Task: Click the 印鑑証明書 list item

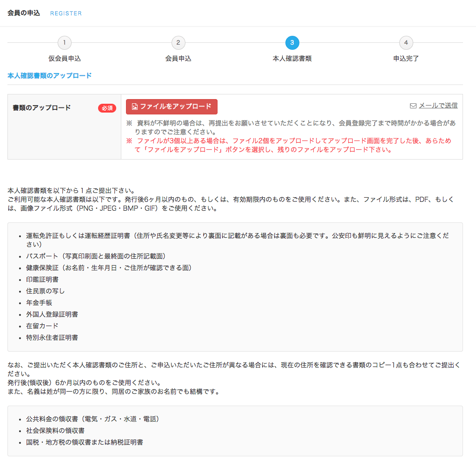Action: (42, 280)
